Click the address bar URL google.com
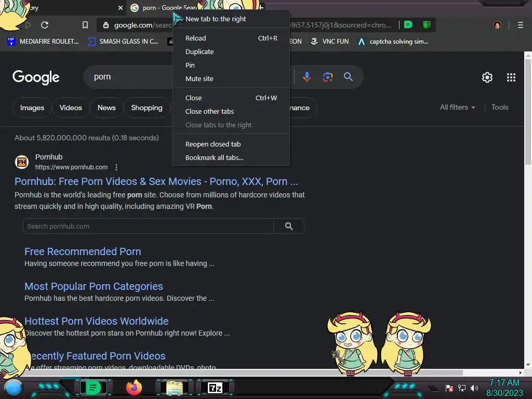Viewport: 532px width, 399px height. click(142, 25)
